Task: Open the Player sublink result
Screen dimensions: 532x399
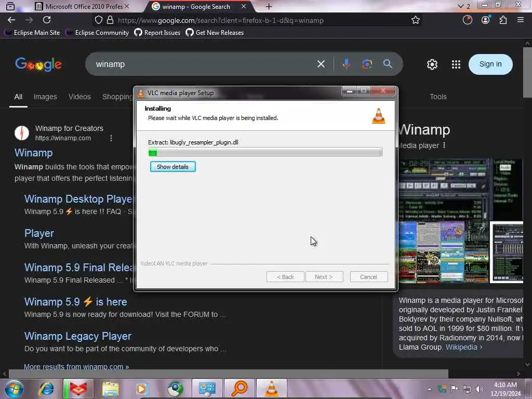Action: click(x=39, y=233)
